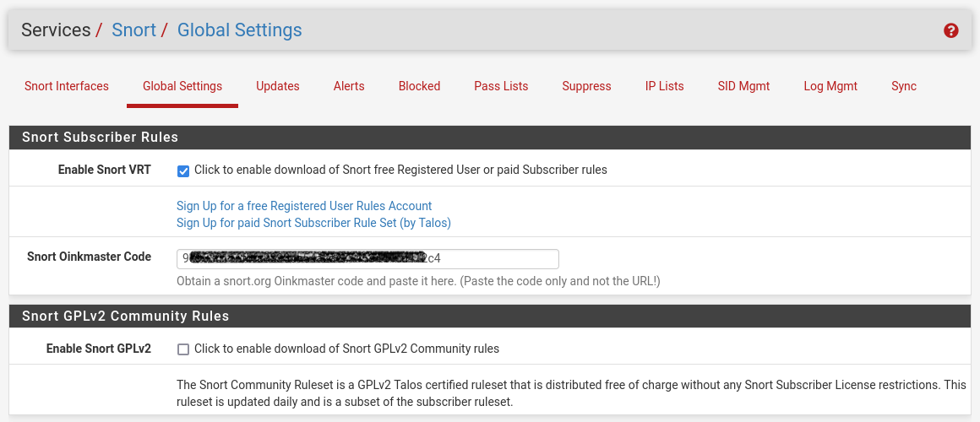Open the free Registered User Rules signup link
This screenshot has width=980, height=422.
(304, 206)
